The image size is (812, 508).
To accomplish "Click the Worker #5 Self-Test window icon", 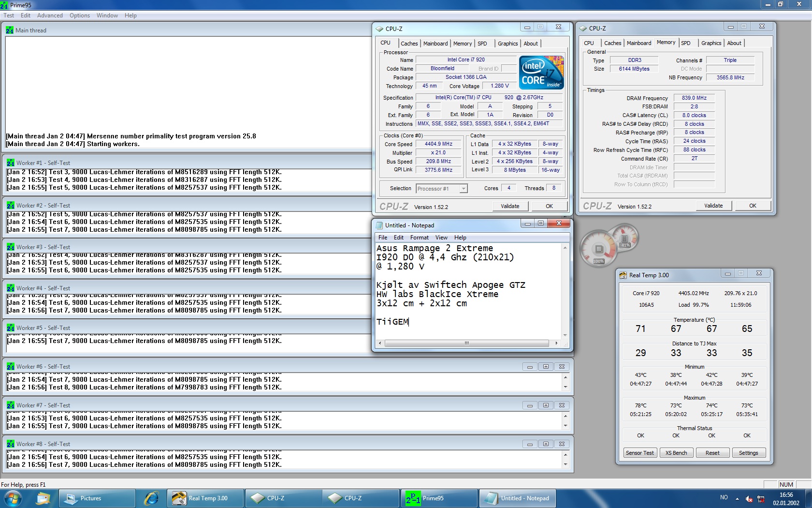I will (x=10, y=328).
